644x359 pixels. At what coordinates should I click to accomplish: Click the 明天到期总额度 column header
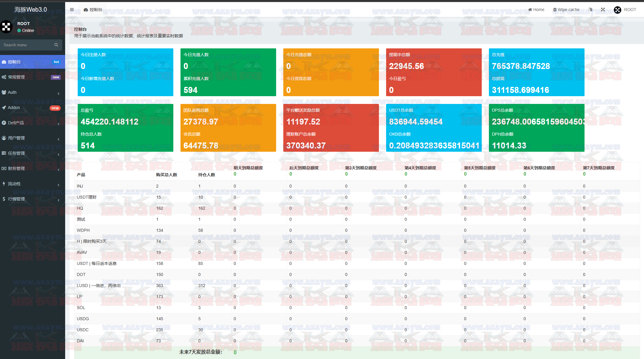(248, 168)
